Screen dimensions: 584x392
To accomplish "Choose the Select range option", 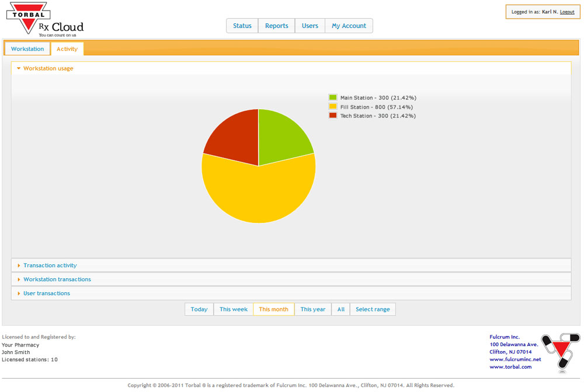I will point(373,309).
